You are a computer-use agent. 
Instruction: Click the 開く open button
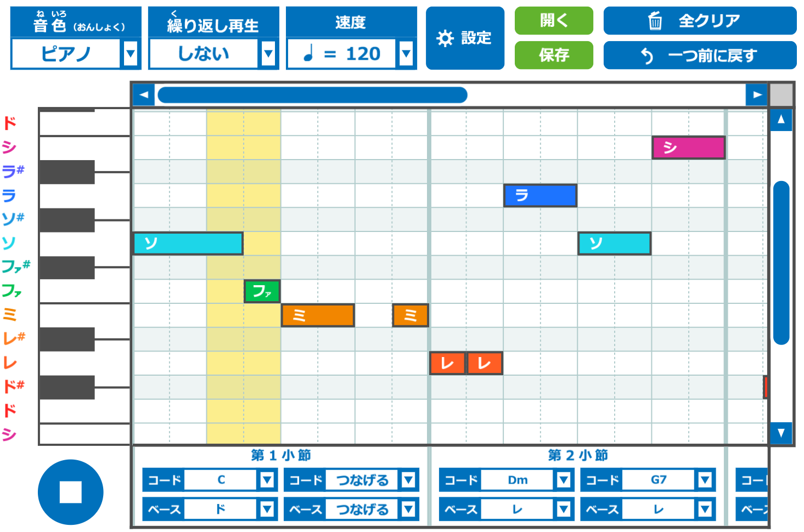(x=554, y=21)
